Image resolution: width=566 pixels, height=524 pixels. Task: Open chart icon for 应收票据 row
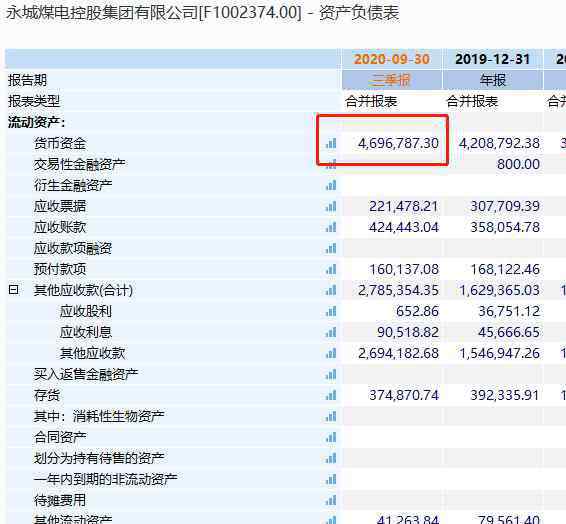click(331, 206)
